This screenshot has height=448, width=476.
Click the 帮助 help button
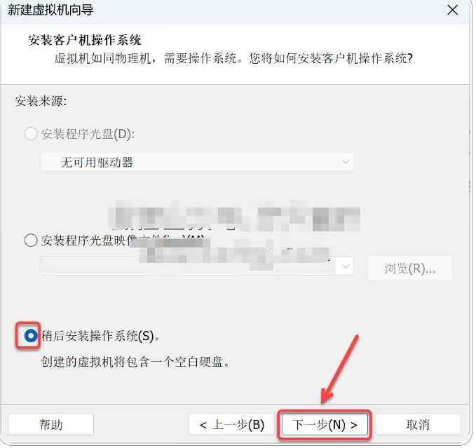[51, 424]
